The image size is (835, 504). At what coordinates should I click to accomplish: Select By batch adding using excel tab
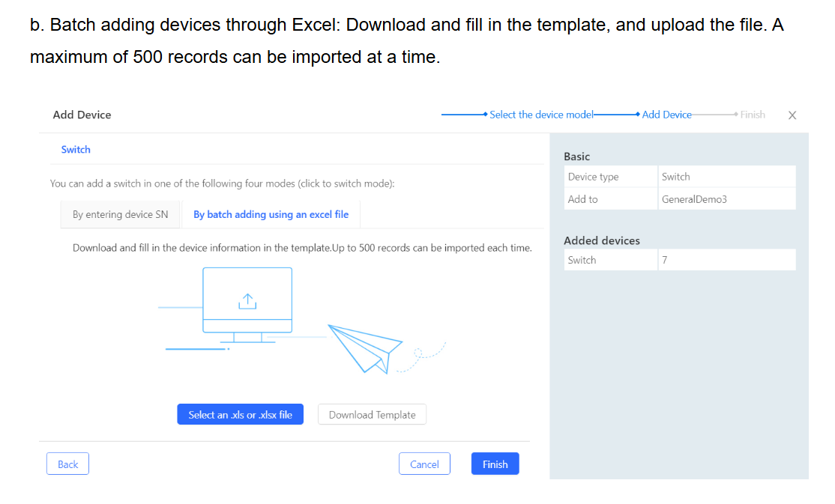tap(271, 214)
